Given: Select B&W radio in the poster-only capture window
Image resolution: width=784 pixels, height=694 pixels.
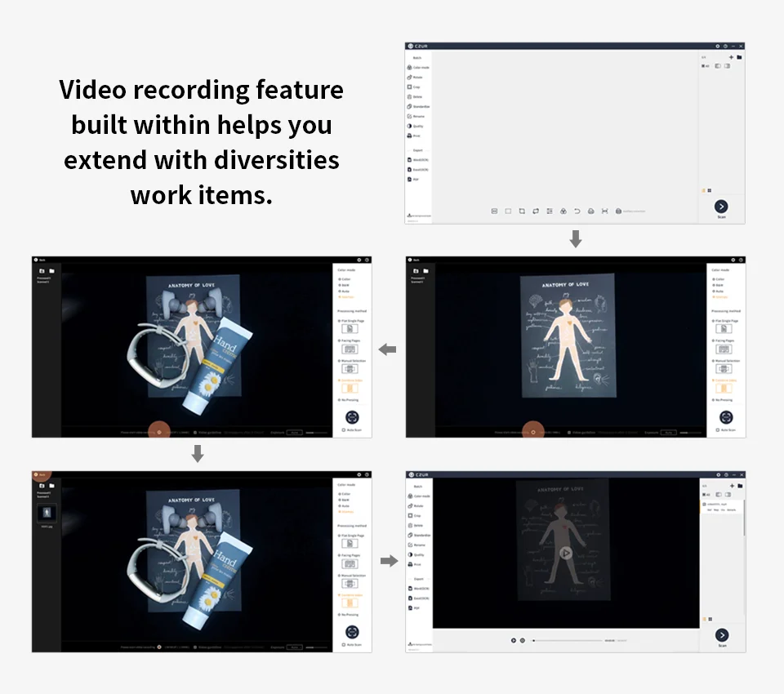Looking at the screenshot, I should (x=718, y=286).
